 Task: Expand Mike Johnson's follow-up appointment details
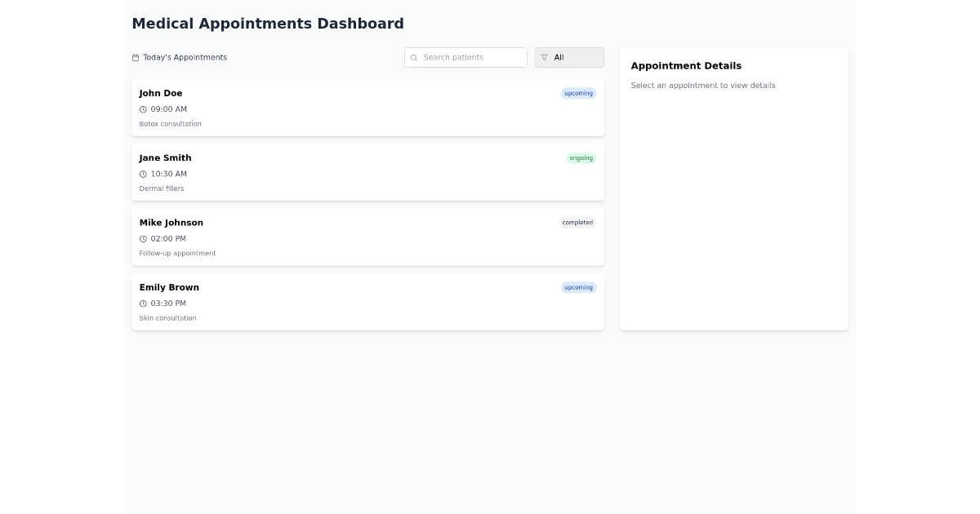click(367, 237)
